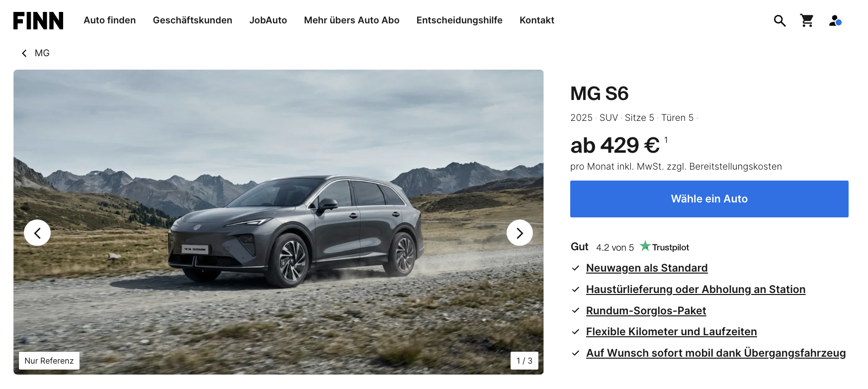Show previous car image arrow

[x=37, y=233]
